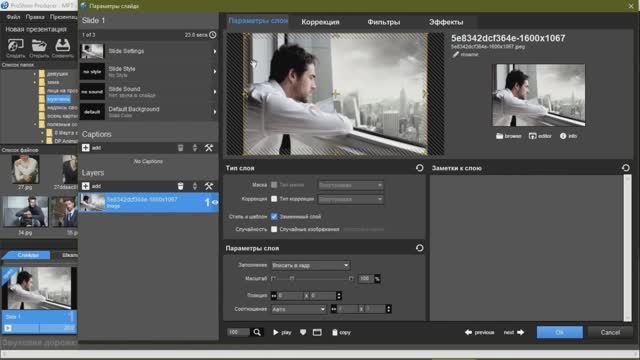Expand Default Background arrow

215,112
